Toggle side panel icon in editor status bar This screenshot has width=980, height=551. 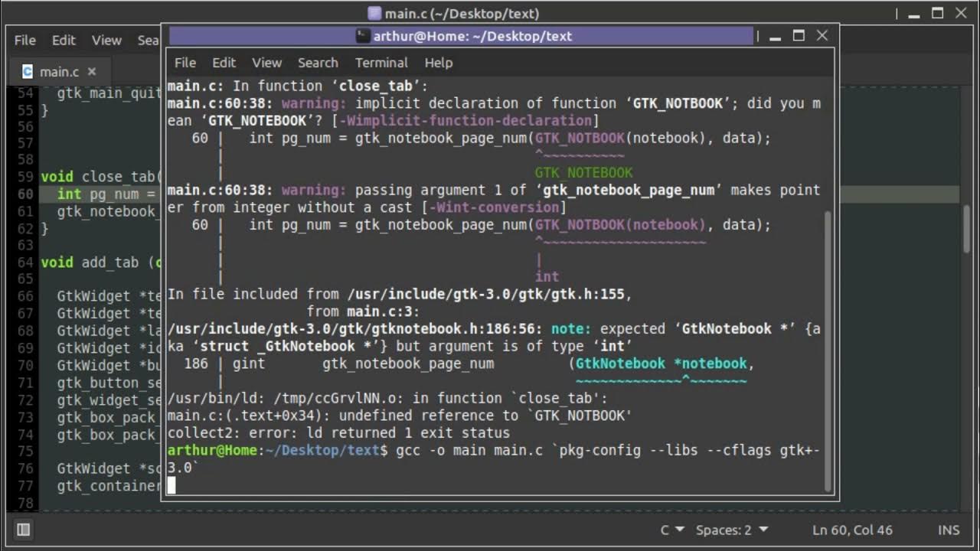pyautogui.click(x=23, y=529)
